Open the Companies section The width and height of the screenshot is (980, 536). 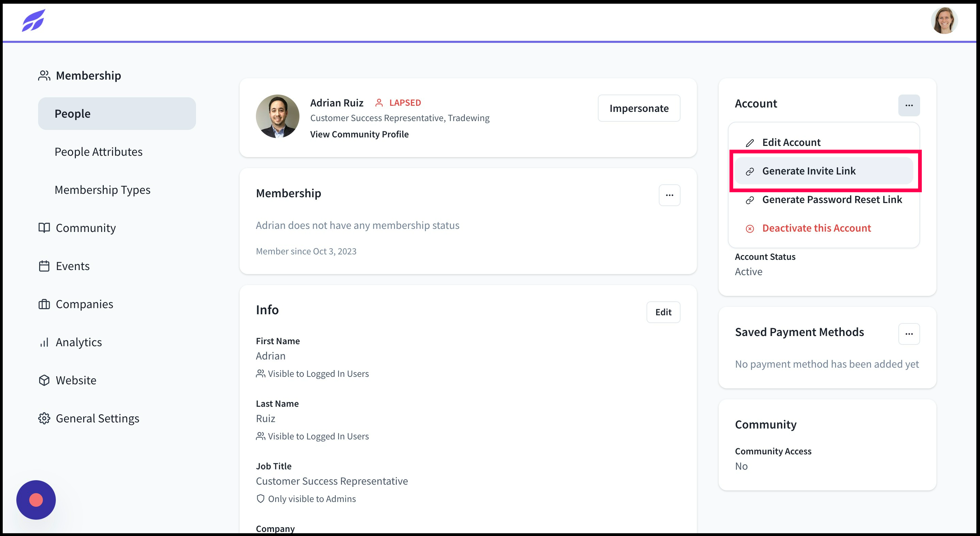pos(84,304)
